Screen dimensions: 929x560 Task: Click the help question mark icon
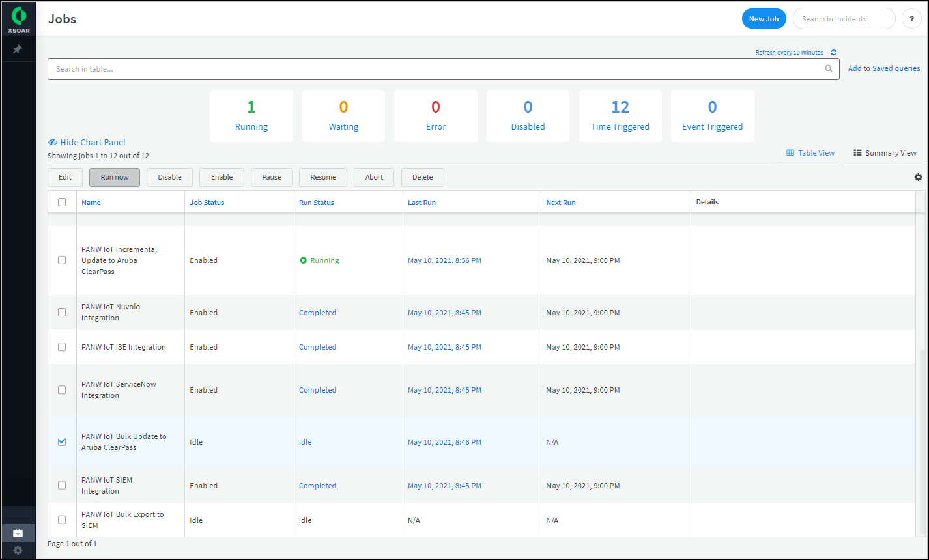click(x=911, y=19)
